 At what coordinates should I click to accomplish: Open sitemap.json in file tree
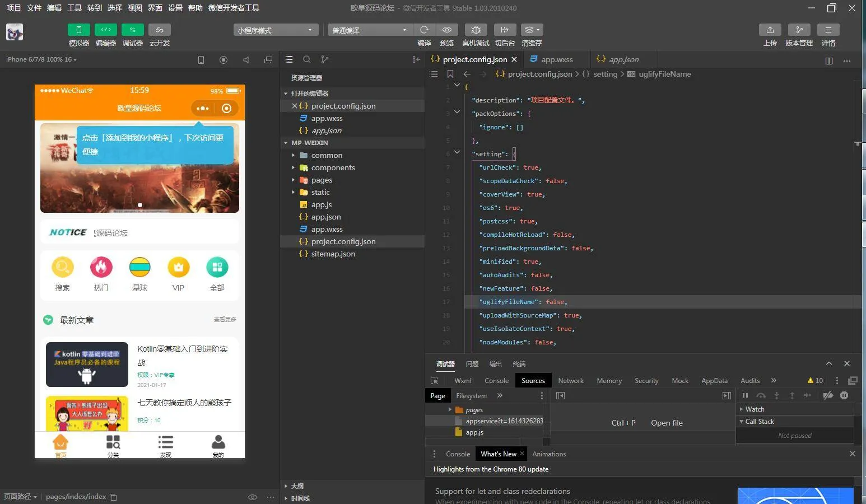point(333,254)
